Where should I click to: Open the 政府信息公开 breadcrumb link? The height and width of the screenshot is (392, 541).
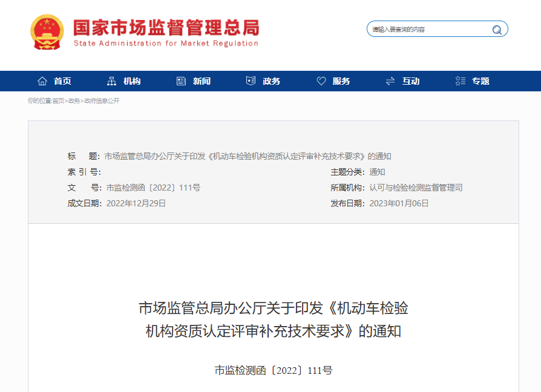(x=102, y=101)
